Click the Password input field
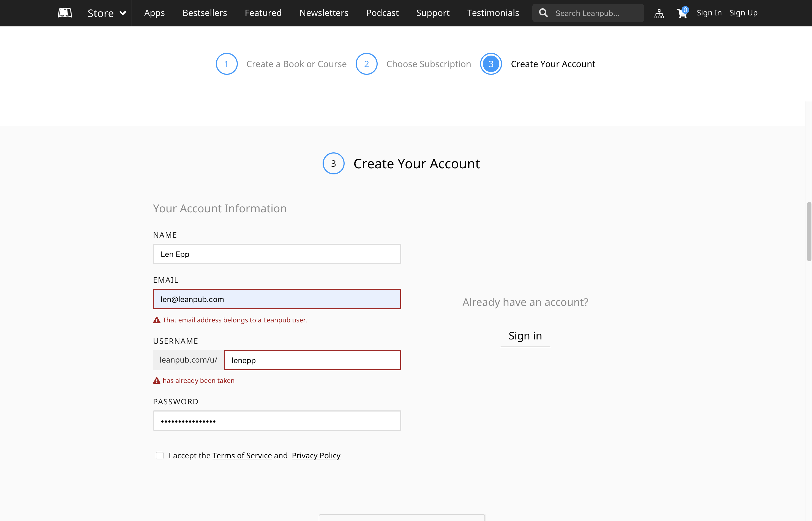Viewport: 812px width, 521px height. click(x=277, y=421)
